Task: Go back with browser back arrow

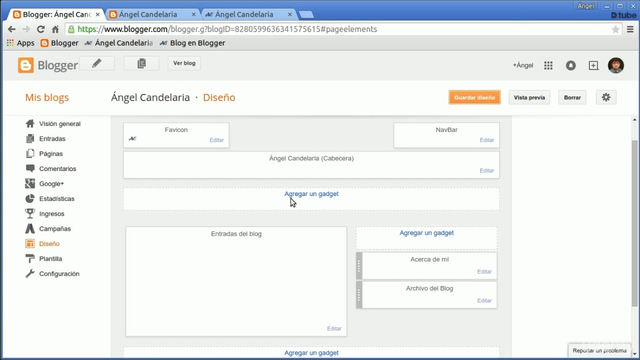Action: pyautogui.click(x=11, y=29)
